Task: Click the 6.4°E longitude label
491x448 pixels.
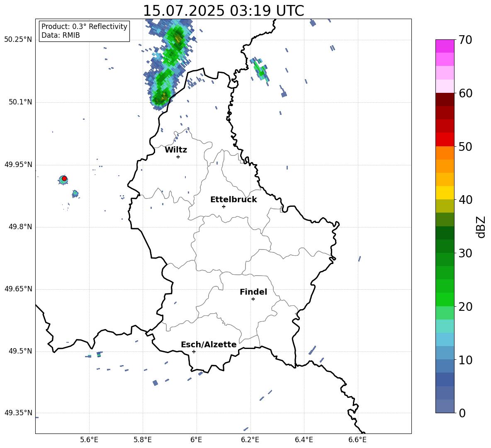Action: [304, 440]
